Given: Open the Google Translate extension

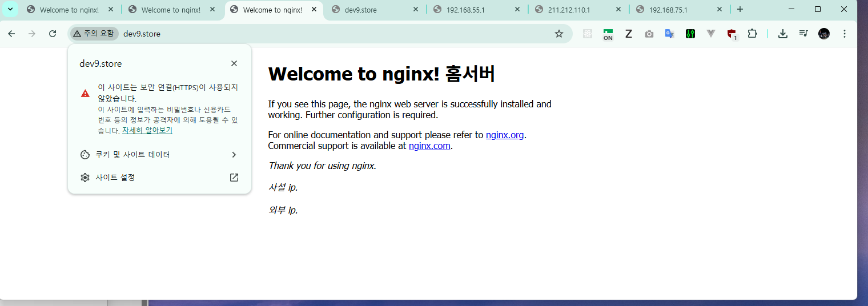Looking at the screenshot, I should [670, 34].
